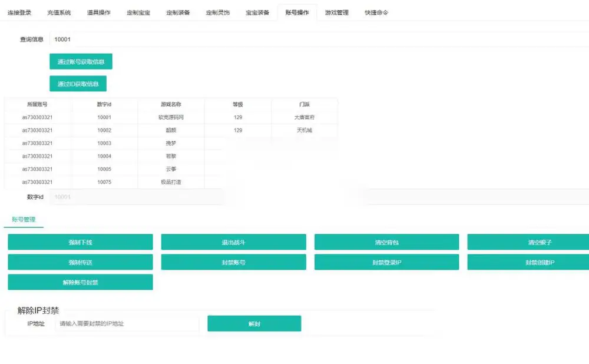Click the 大唐官府 faction cell
The height and width of the screenshot is (364, 589).
(305, 117)
